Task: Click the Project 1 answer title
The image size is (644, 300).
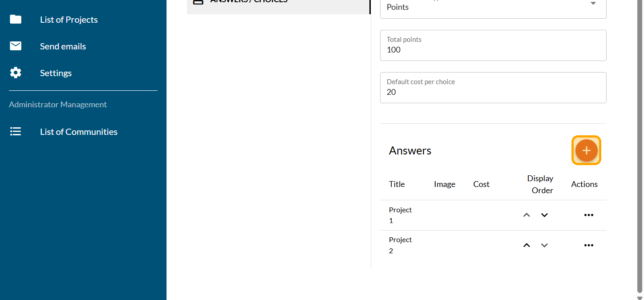Action: click(400, 215)
